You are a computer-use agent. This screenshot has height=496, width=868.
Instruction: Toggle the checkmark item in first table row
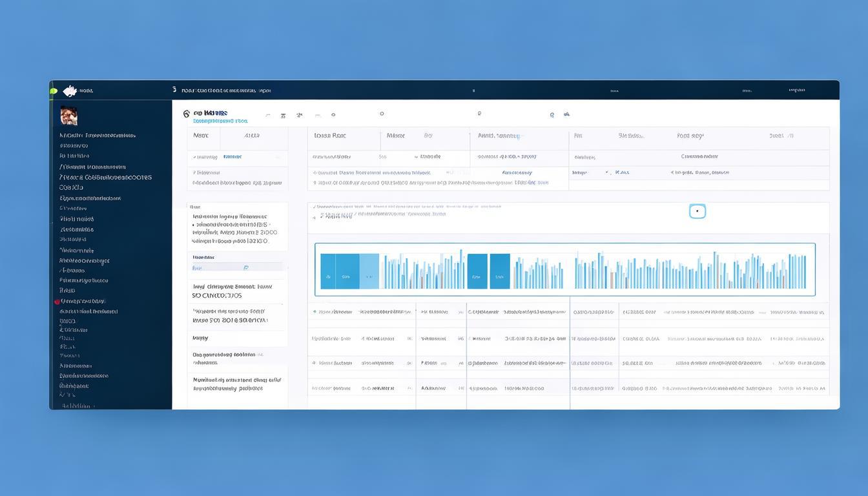(x=193, y=157)
